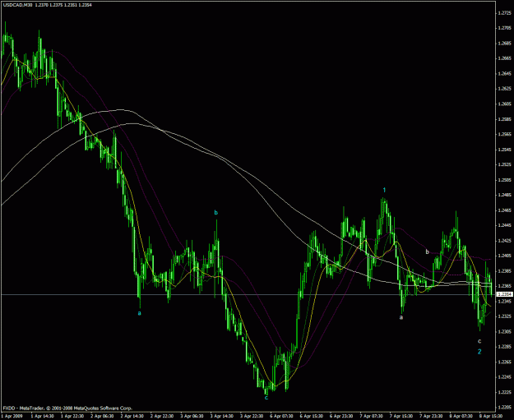This screenshot has height=420, width=514.
Task: Click price scale value 1.2325
Action: 502,316
